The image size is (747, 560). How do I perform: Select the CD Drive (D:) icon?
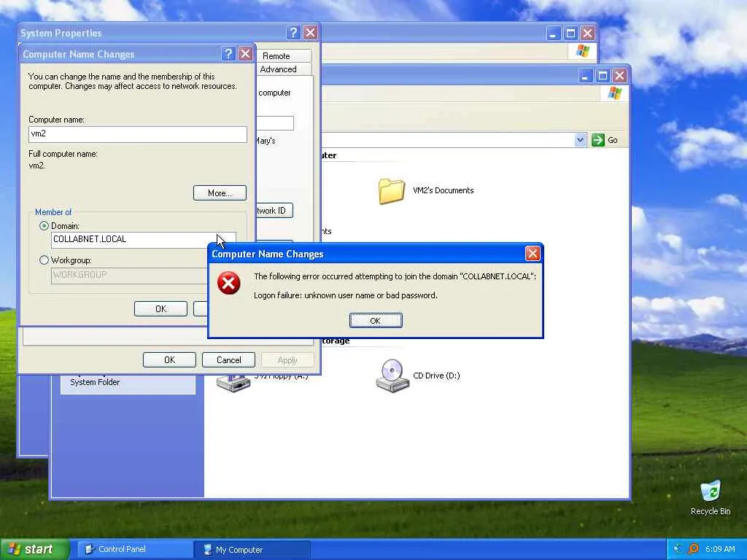coord(392,376)
